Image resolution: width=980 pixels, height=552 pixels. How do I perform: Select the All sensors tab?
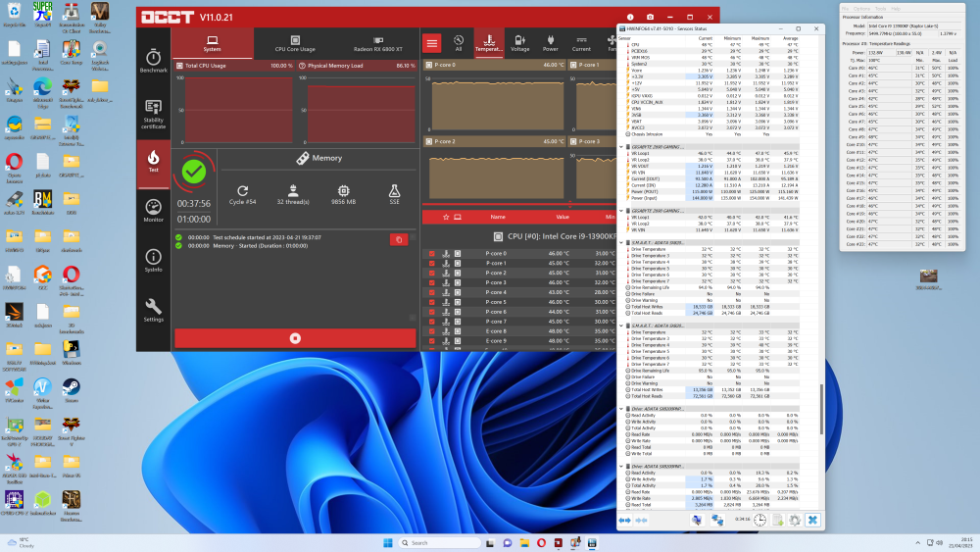pyautogui.click(x=458, y=43)
